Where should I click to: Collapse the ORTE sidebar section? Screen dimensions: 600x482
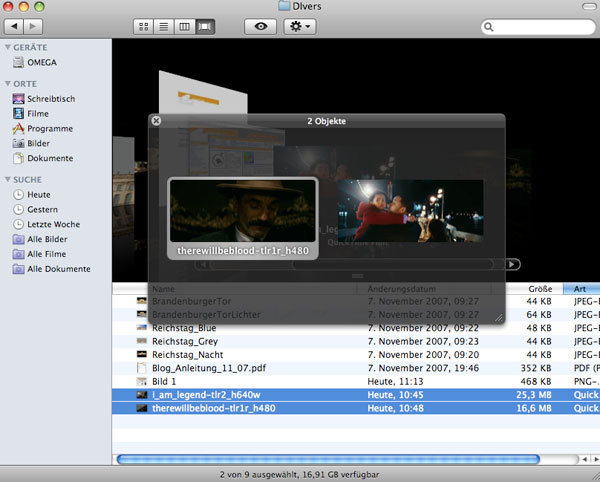(x=7, y=83)
